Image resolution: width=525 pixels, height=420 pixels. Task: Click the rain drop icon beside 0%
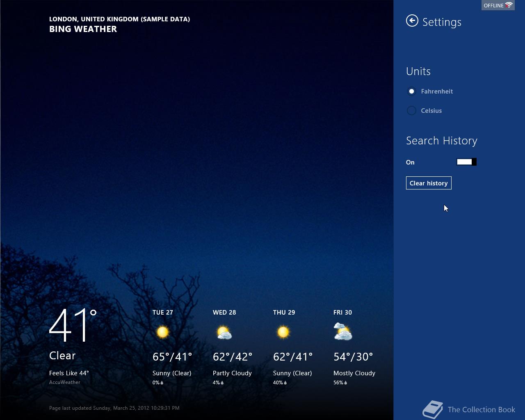point(162,383)
